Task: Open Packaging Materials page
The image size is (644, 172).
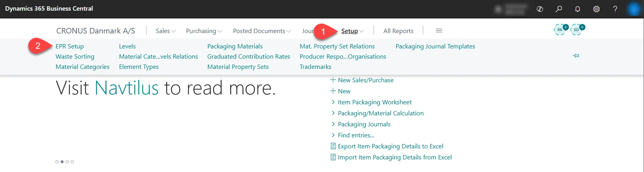Action: pos(235,46)
